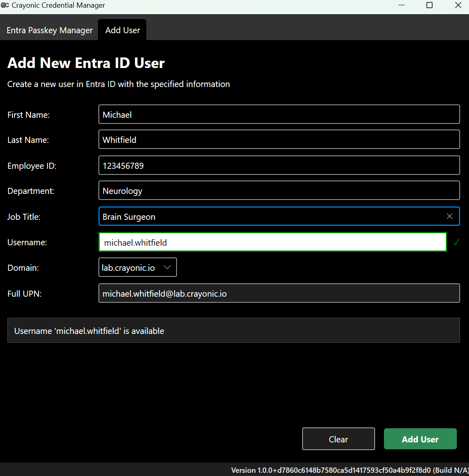This screenshot has width=469, height=476.
Task: Minimize the Crayonic Credential Manager window
Action: 401,5
